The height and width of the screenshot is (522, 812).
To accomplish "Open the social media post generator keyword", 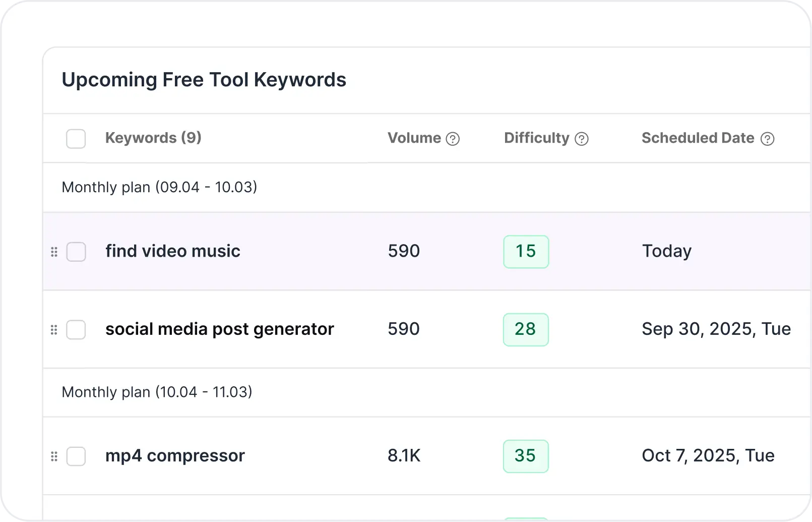I will 219,329.
